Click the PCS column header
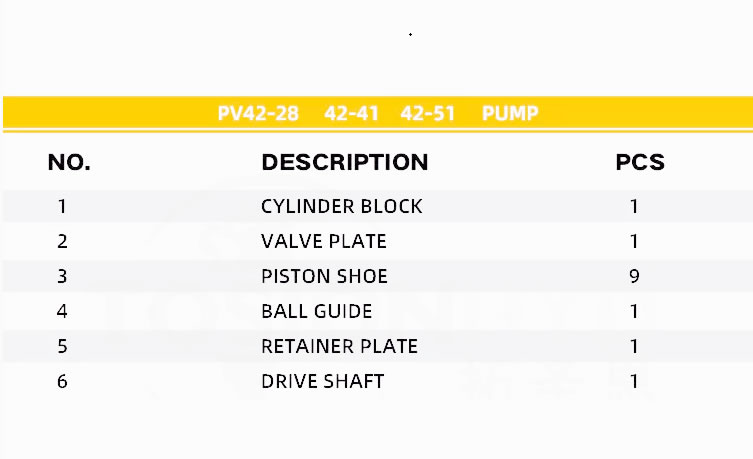The image size is (753, 459). [x=640, y=162]
